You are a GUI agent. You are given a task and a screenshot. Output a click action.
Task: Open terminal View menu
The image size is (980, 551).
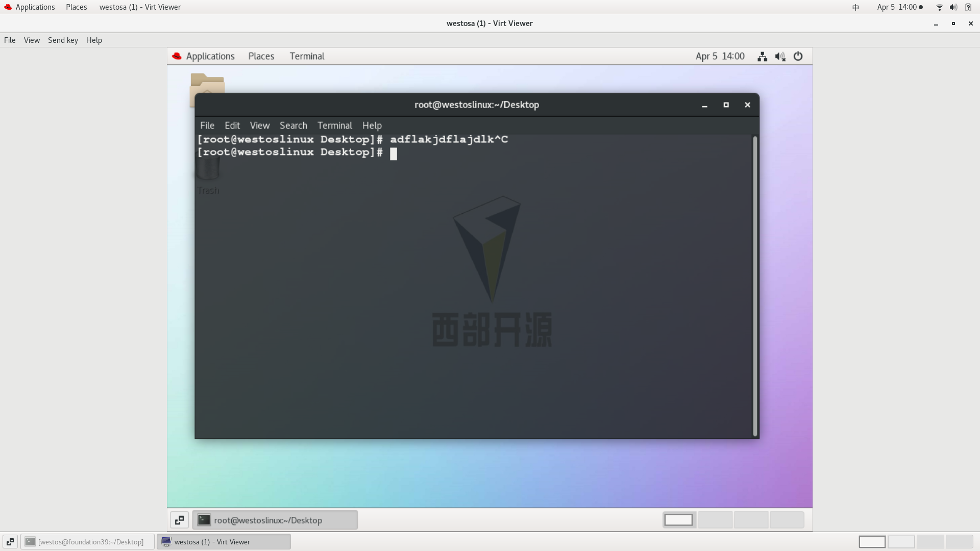260,126
